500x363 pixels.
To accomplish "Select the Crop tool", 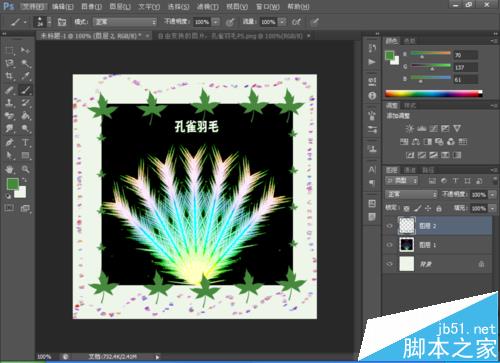I will pos(9,76).
